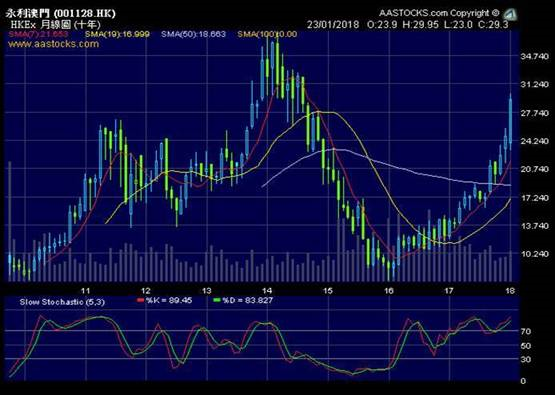The image size is (555, 395).
Task: Select the SMA(50):18.663 legend label
Action: point(193,34)
